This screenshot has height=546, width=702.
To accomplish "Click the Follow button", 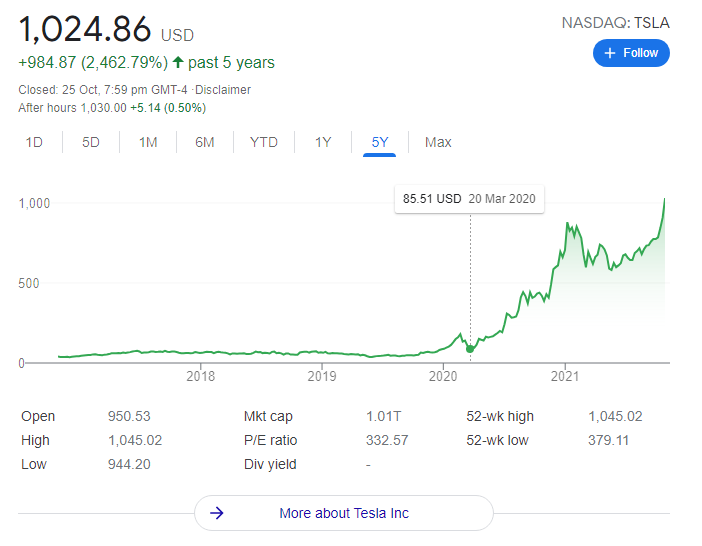I will tap(631, 53).
